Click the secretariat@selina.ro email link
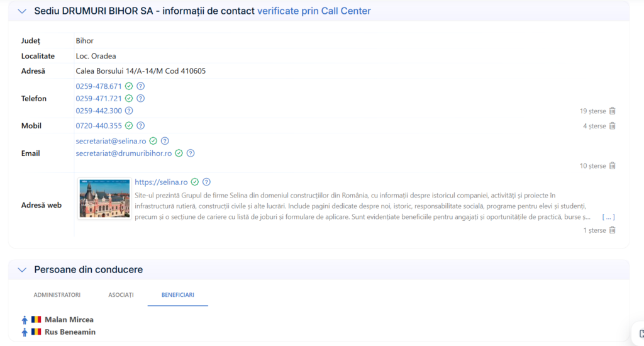The height and width of the screenshot is (346, 644). click(111, 141)
